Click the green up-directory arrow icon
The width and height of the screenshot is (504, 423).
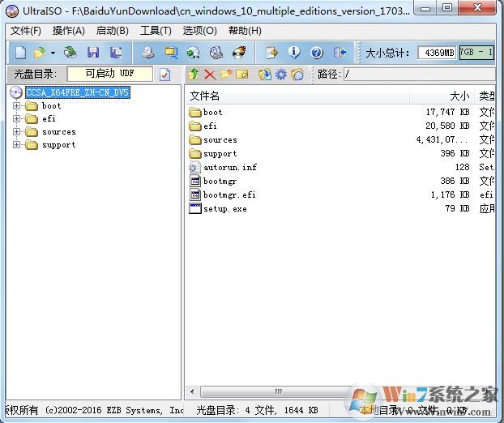pyautogui.click(x=193, y=75)
